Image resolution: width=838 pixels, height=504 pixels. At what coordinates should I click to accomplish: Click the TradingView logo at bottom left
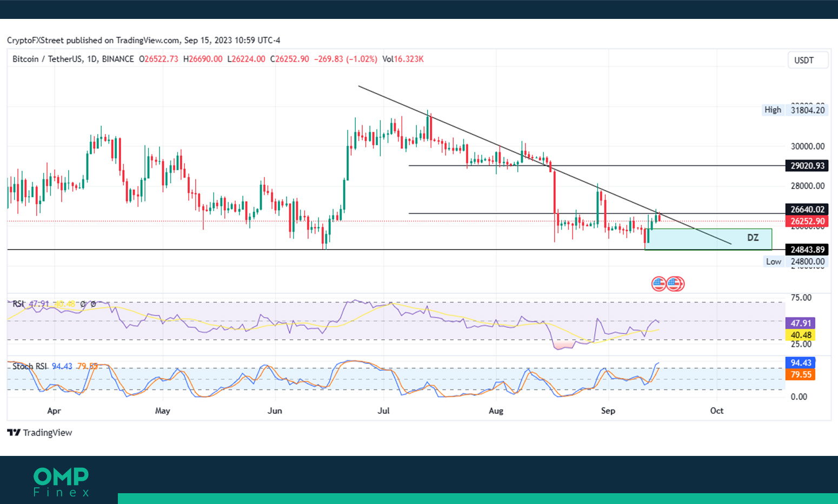click(x=39, y=433)
